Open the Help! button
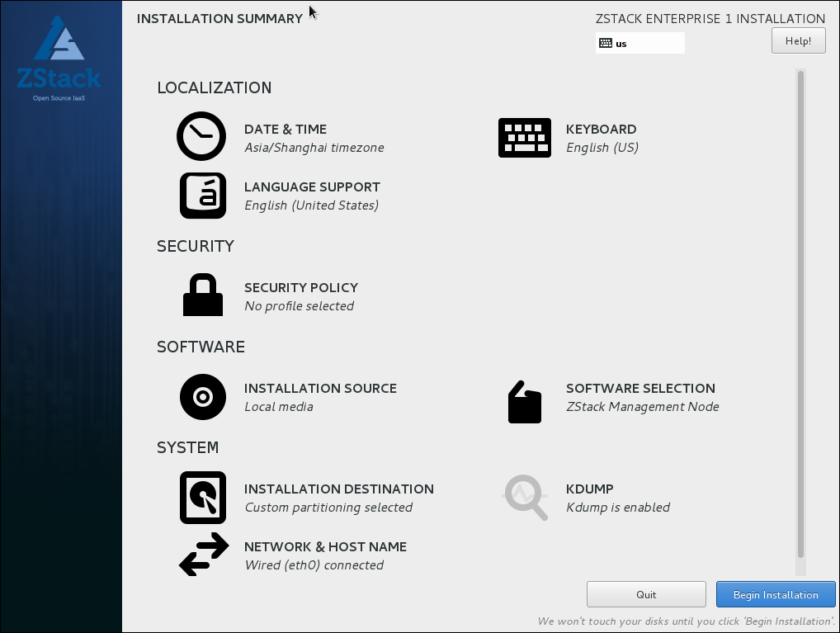 pyautogui.click(x=798, y=40)
